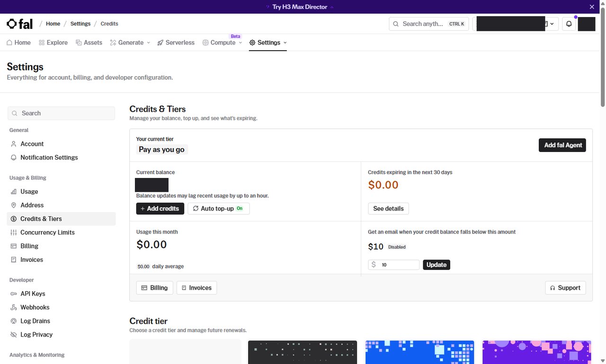Open Log Privacy in sidebar
The image size is (606, 364).
pyautogui.click(x=62, y=335)
